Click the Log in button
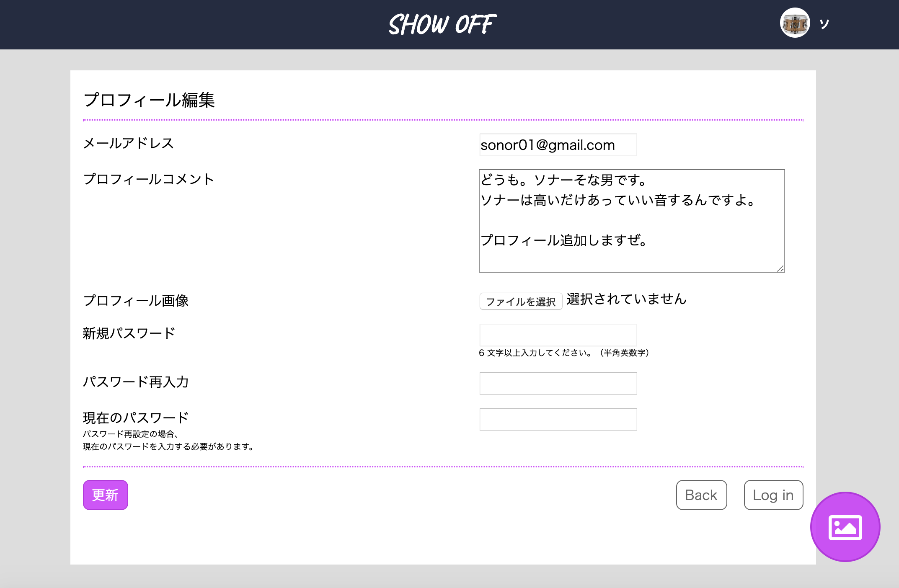This screenshot has height=588, width=899. (x=773, y=495)
